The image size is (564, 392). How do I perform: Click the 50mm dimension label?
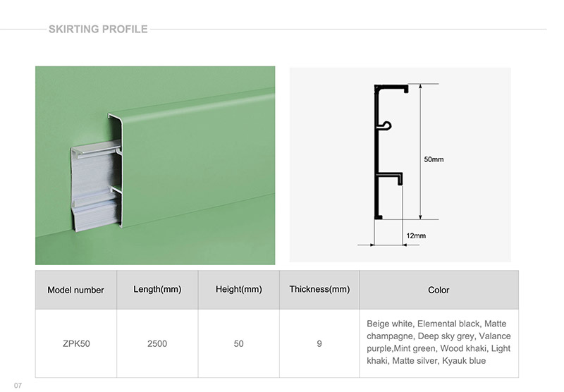click(x=434, y=159)
